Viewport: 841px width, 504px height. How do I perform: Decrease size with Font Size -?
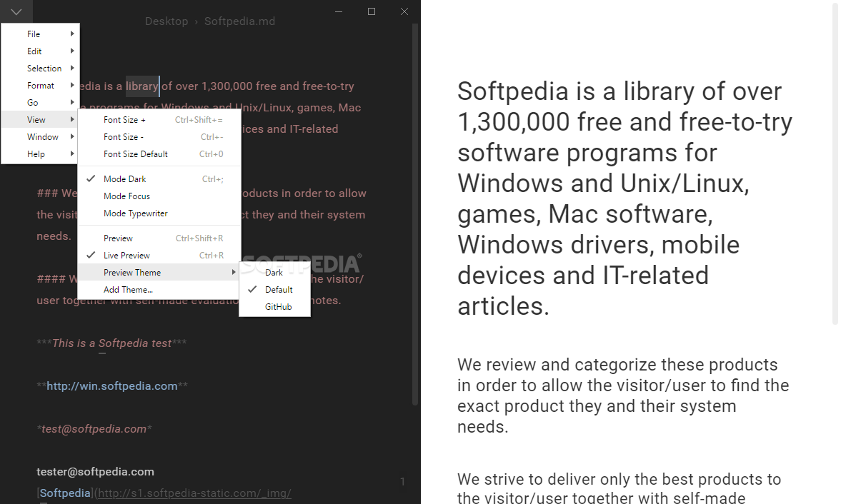[x=159, y=136]
